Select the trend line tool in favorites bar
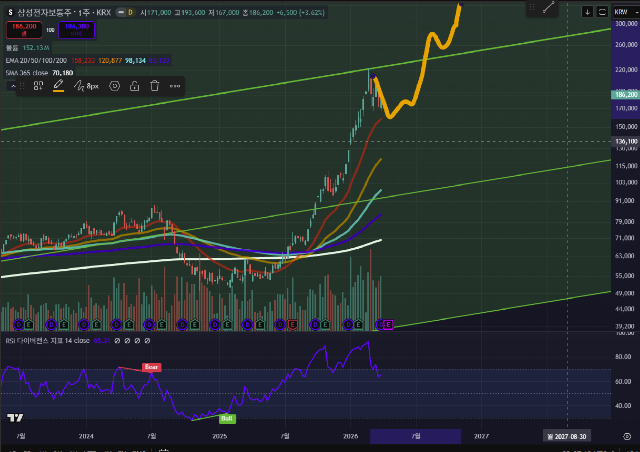Screen dimensions: 640x452 549,7
